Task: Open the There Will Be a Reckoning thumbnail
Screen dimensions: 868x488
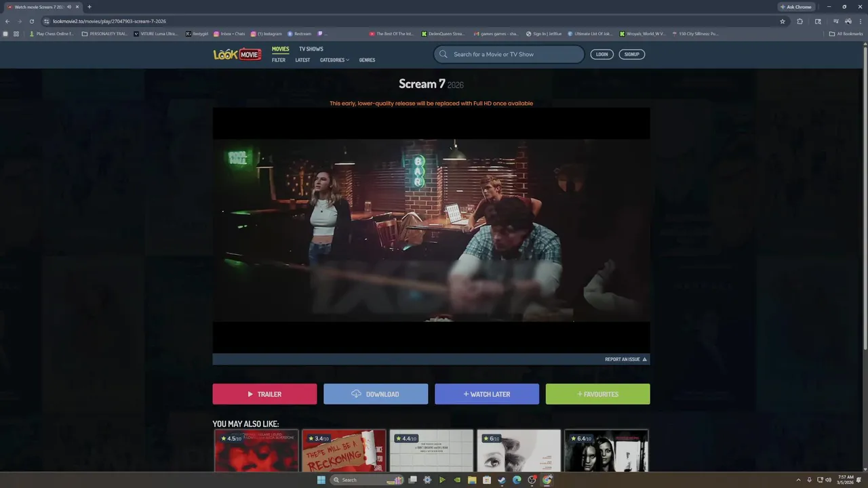Action: 344,451
